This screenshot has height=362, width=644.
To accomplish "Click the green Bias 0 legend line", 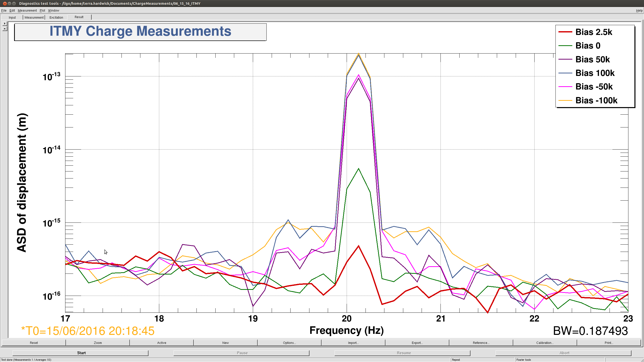I will click(x=565, y=46).
